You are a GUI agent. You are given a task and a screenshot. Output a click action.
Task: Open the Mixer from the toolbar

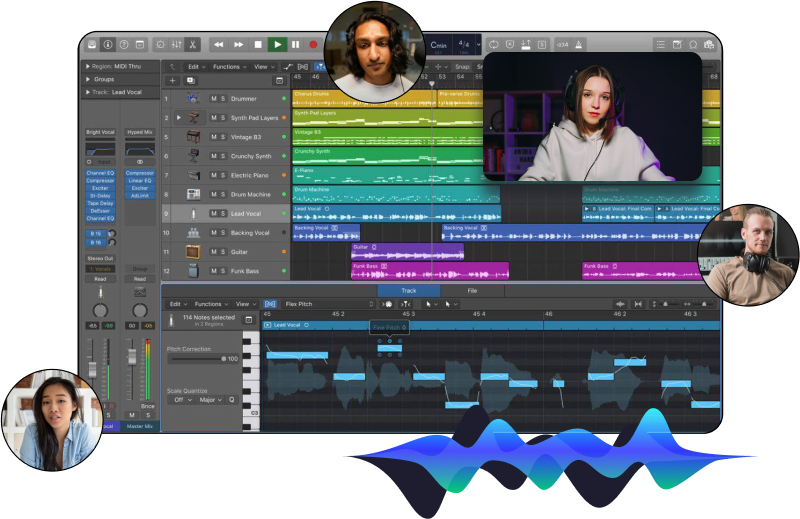176,45
